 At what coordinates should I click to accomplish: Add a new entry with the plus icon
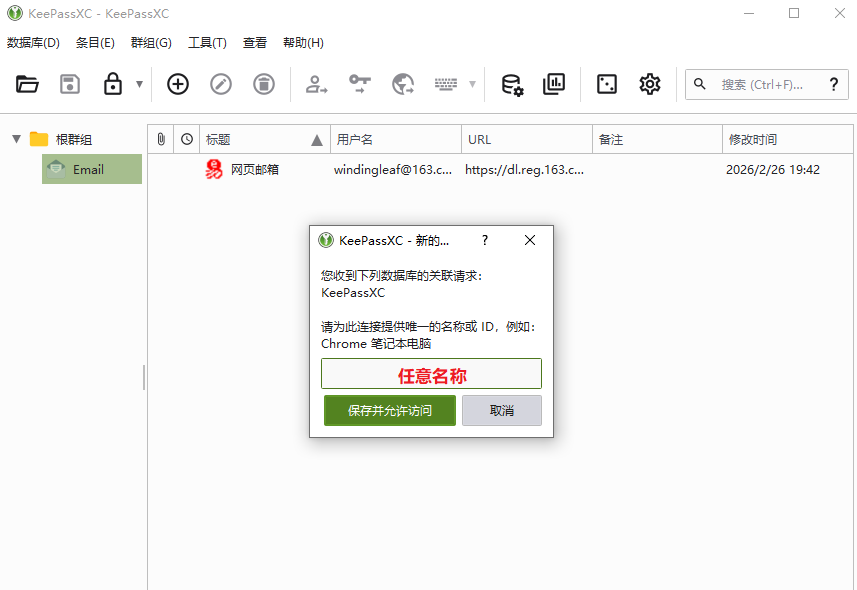coord(178,84)
